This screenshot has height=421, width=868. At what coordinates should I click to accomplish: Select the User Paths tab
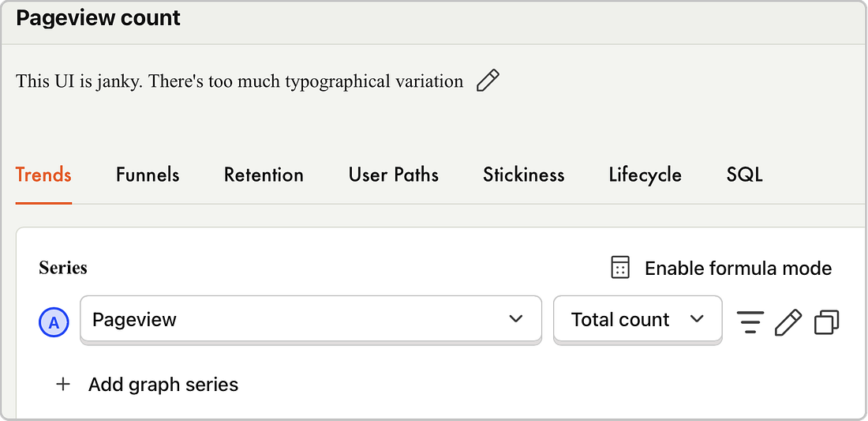pyautogui.click(x=394, y=175)
